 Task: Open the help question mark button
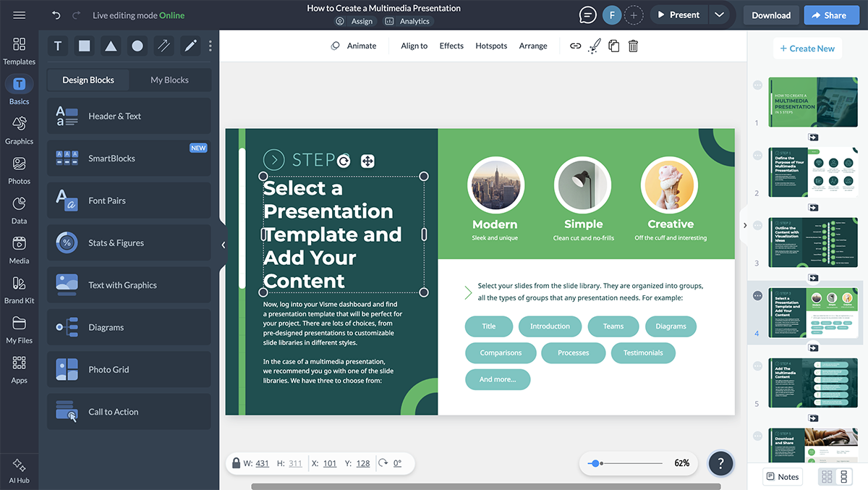[720, 463]
